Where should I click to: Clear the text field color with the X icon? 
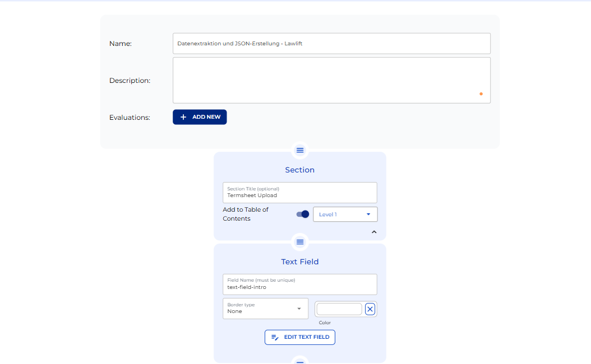[x=370, y=309]
